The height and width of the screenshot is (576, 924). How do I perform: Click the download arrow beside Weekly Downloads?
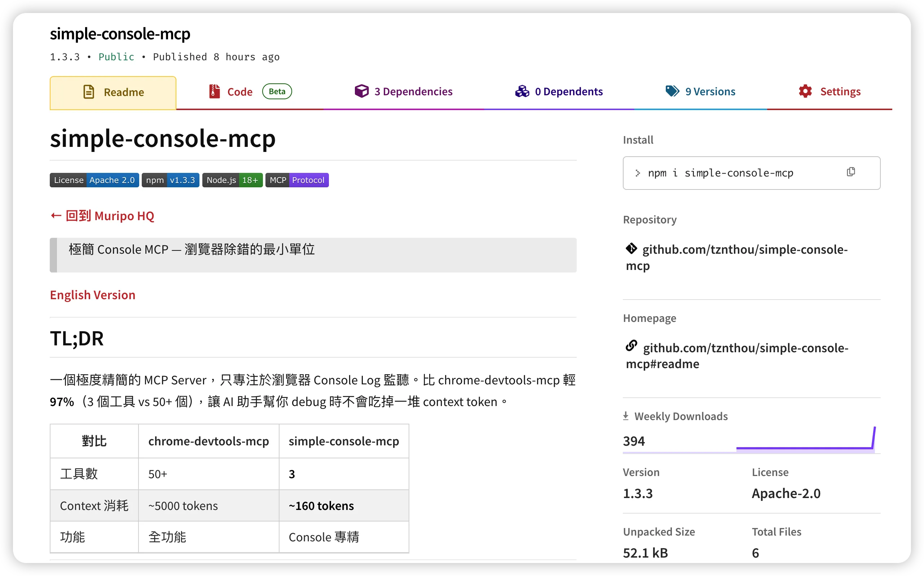pyautogui.click(x=626, y=416)
